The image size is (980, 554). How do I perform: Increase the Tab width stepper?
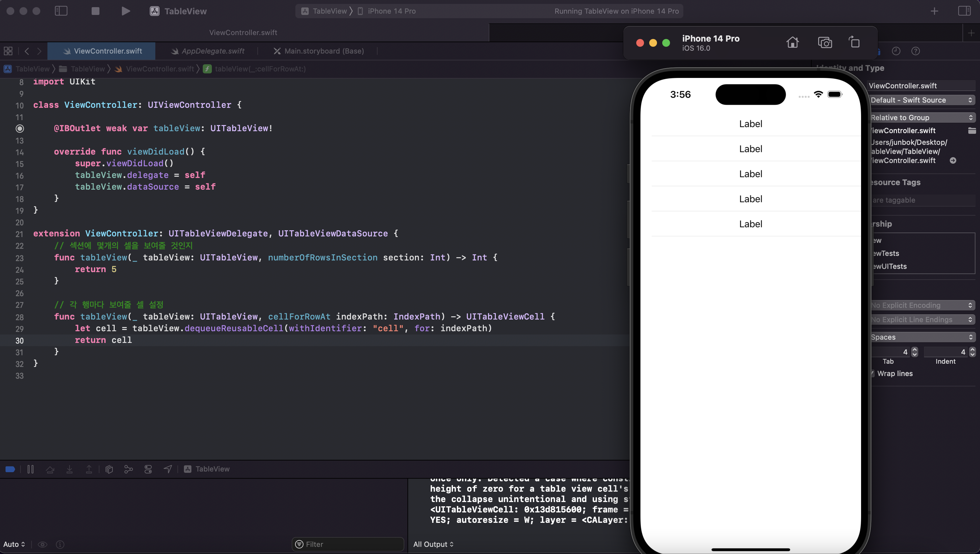coord(914,349)
